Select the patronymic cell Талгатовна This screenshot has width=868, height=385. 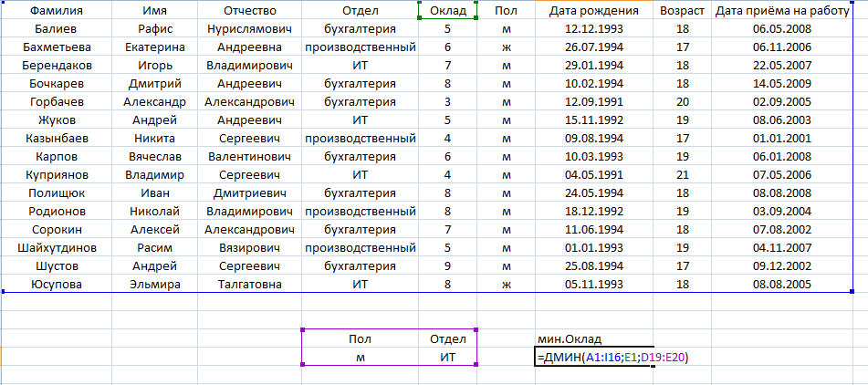tap(249, 285)
